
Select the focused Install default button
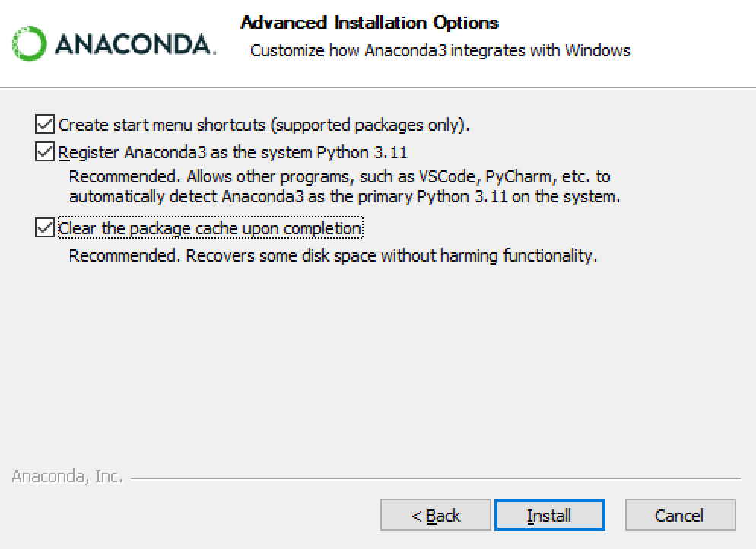tap(549, 515)
